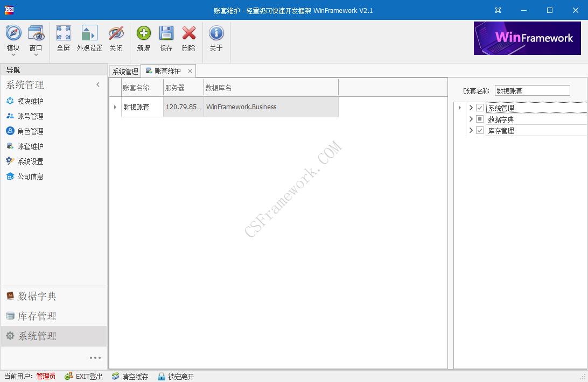Click inside the 账套名称 input field
The width and height of the screenshot is (588, 382).
coord(532,90)
